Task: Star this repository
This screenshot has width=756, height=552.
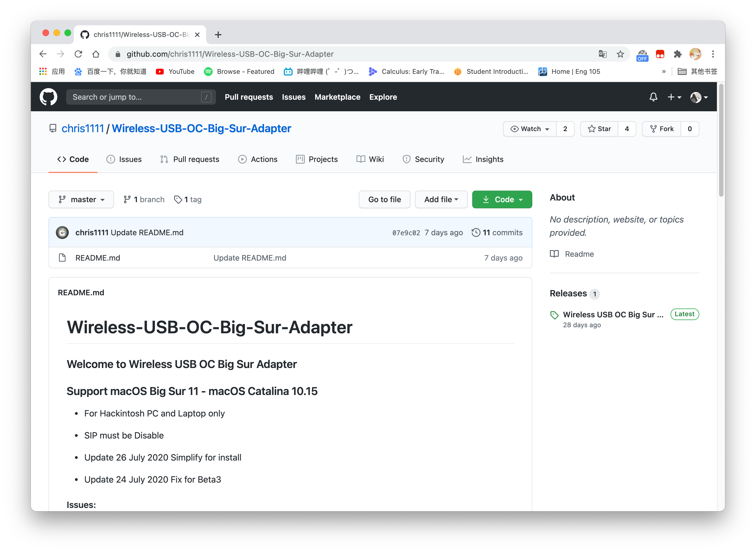Action: coord(599,129)
